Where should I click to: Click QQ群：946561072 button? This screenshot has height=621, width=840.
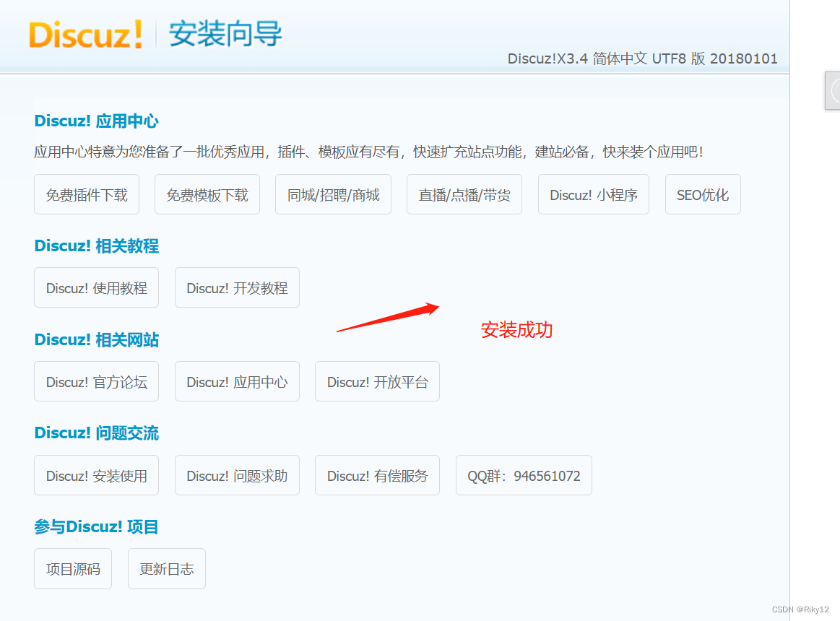[x=524, y=475]
